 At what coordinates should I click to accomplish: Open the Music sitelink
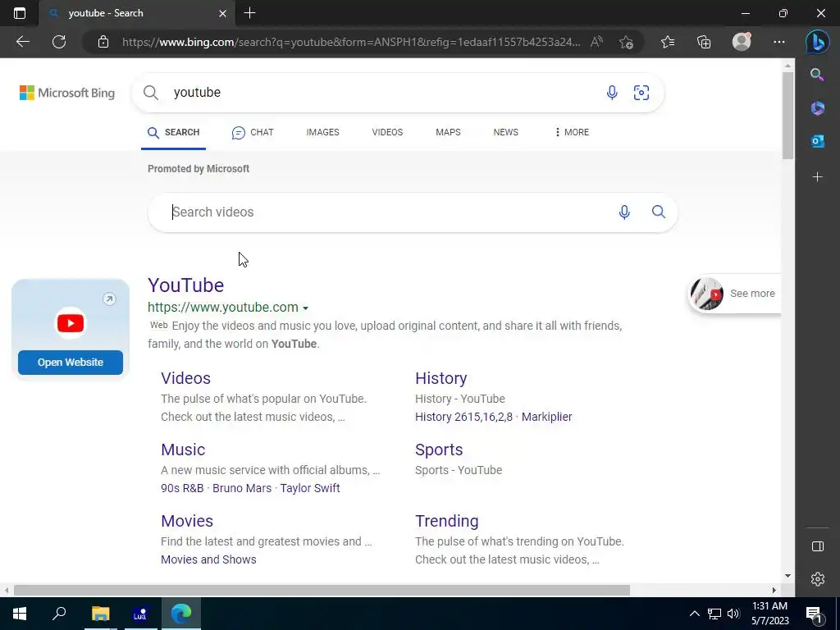point(183,450)
